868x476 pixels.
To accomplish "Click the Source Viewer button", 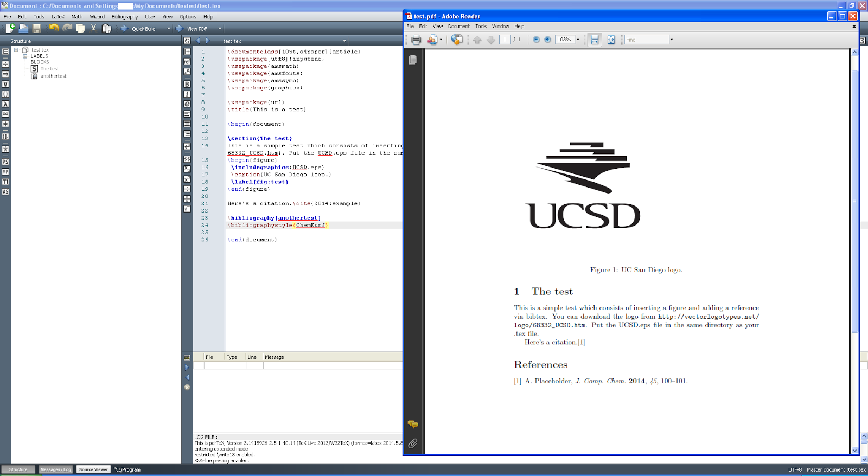I will click(x=93, y=469).
